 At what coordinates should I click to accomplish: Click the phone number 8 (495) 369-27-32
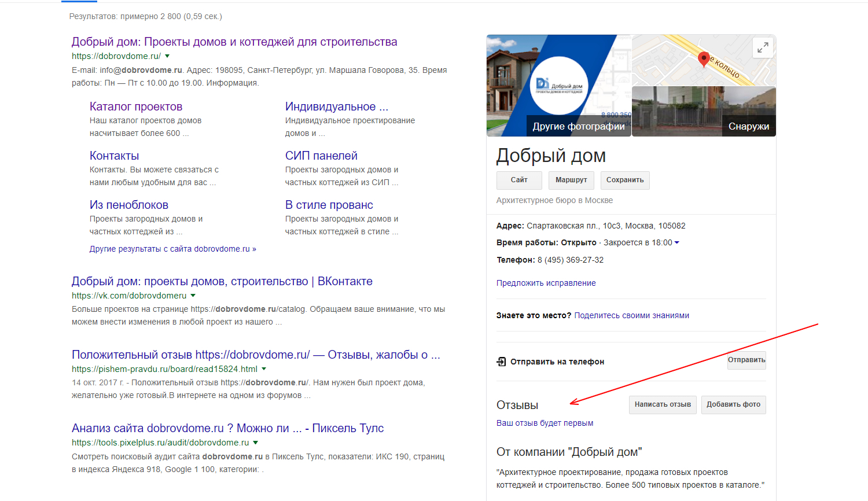tap(571, 260)
